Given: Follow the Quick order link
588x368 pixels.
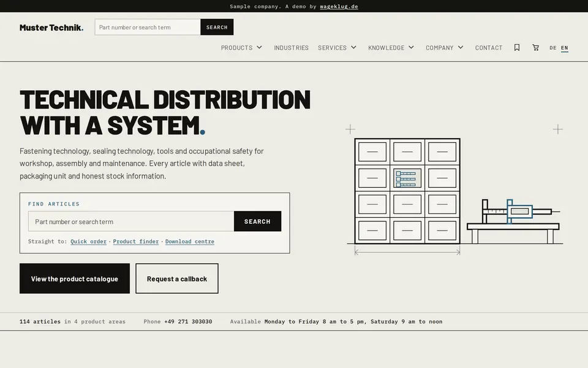Looking at the screenshot, I should pyautogui.click(x=88, y=242).
